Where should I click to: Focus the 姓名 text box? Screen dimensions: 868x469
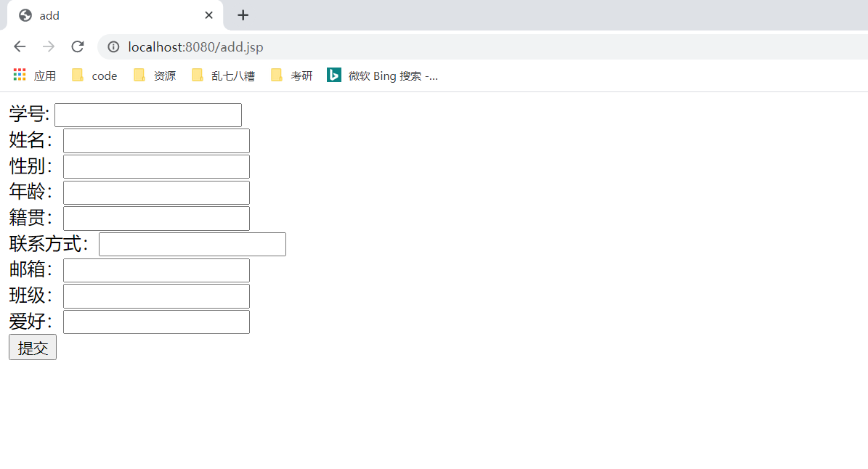click(x=157, y=140)
